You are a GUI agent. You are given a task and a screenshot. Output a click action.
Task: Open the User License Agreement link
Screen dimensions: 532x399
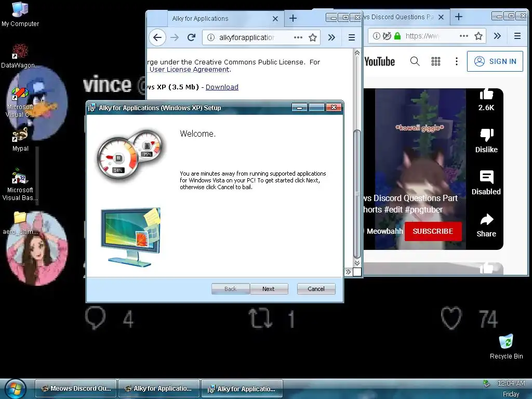(189, 69)
